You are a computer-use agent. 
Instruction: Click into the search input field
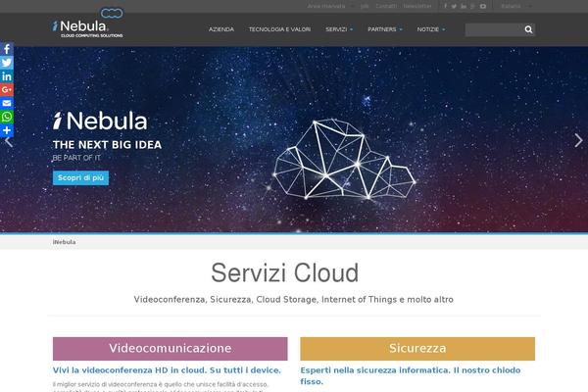pos(494,29)
